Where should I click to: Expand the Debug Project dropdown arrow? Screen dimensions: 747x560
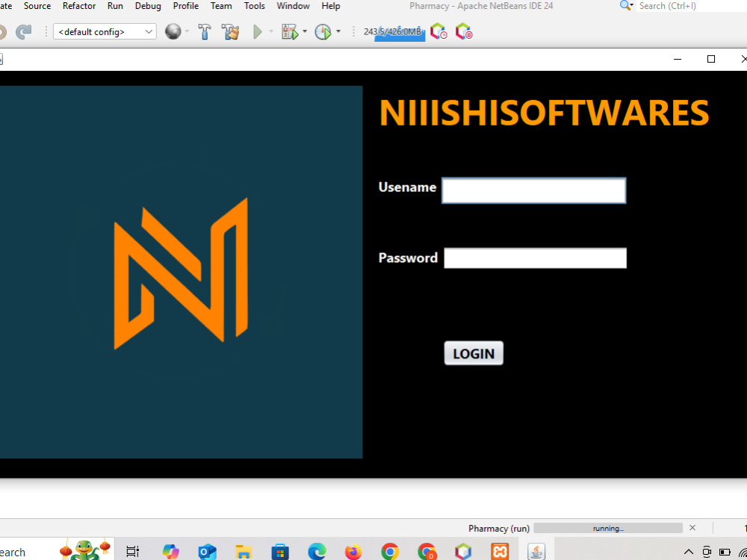tap(305, 32)
